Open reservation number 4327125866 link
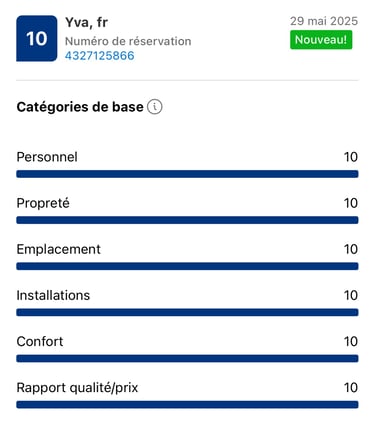Image resolution: width=375 pixels, height=431 pixels. (99, 56)
